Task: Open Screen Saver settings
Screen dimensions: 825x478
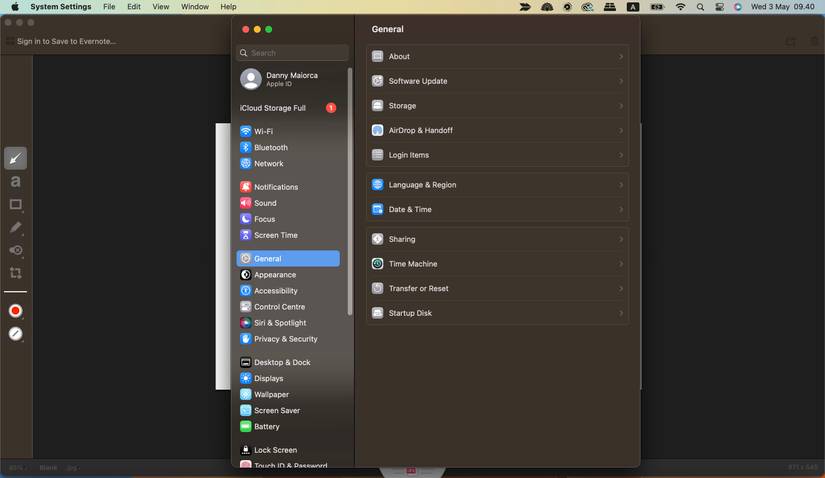Action: [288, 411]
